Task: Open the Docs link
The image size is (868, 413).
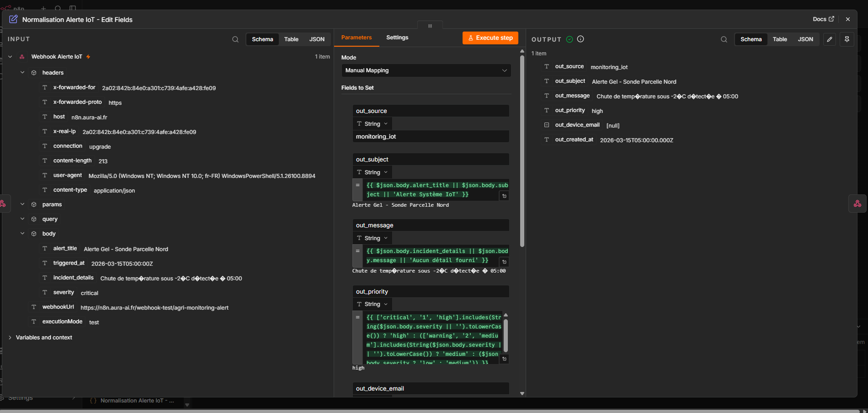Action: pyautogui.click(x=823, y=19)
